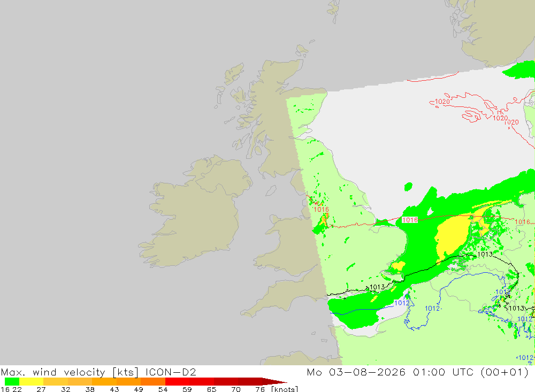Select the red legend swatch between 59 and 65
The height and width of the screenshot is (392, 535).
click(x=201, y=381)
